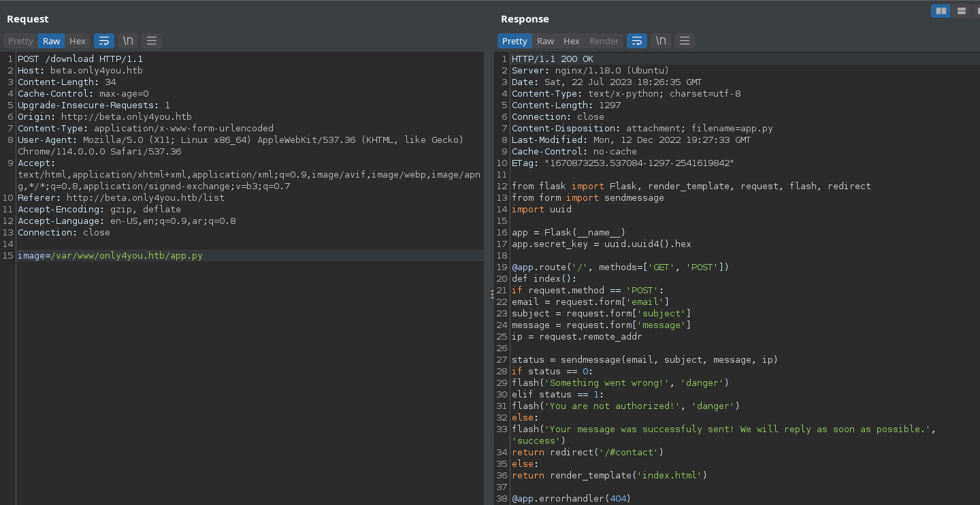Click the 'HTTP/1.1 200 OK' status line

pyautogui.click(x=553, y=59)
